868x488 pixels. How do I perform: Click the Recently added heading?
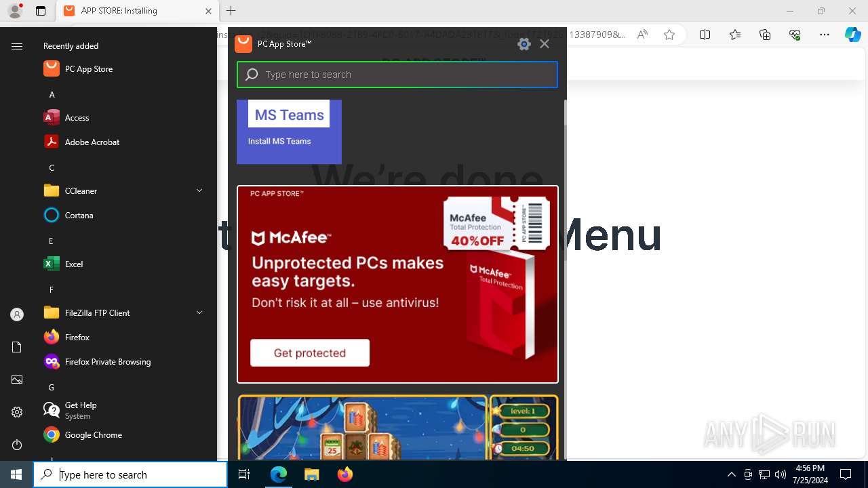point(71,46)
